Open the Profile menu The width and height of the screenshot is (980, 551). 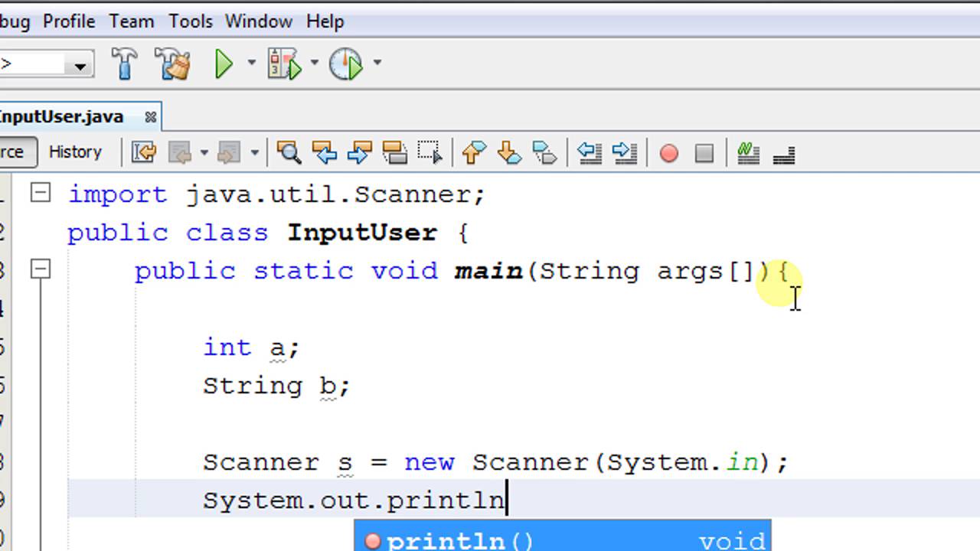click(x=69, y=21)
